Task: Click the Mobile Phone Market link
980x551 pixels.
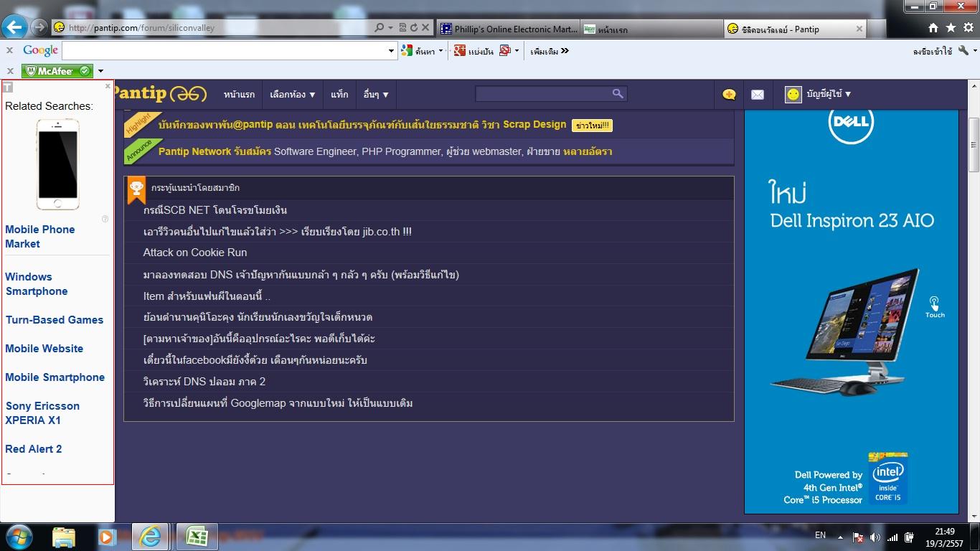Action: [x=40, y=237]
